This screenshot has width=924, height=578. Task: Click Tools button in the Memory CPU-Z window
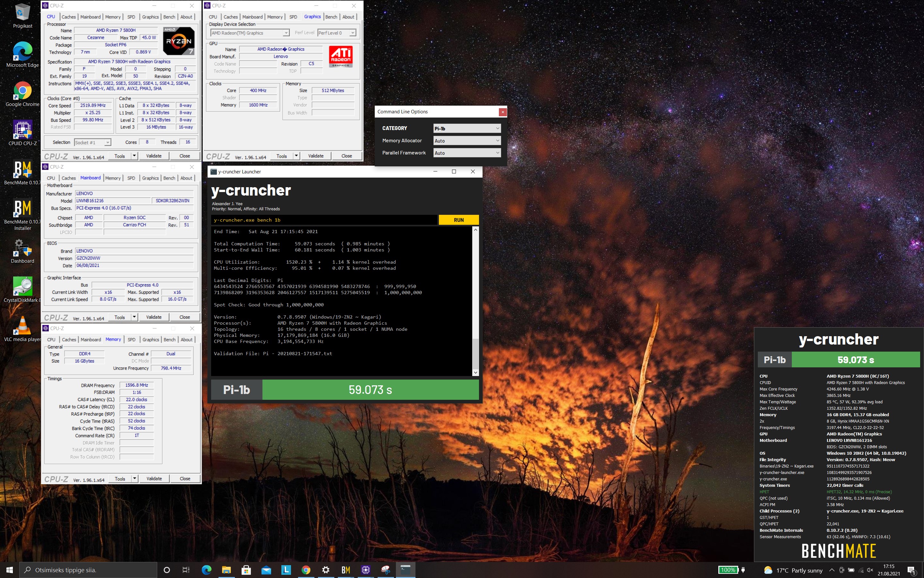tap(120, 478)
